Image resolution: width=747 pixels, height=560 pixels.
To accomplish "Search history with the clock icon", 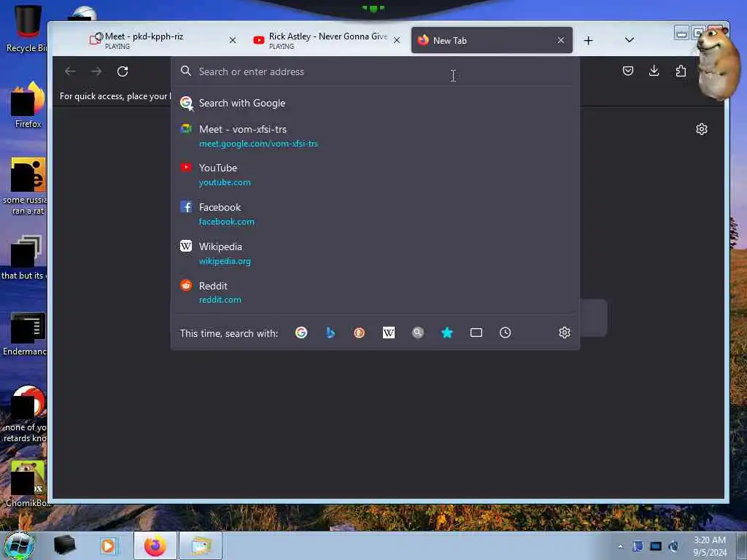I will pos(506,332).
